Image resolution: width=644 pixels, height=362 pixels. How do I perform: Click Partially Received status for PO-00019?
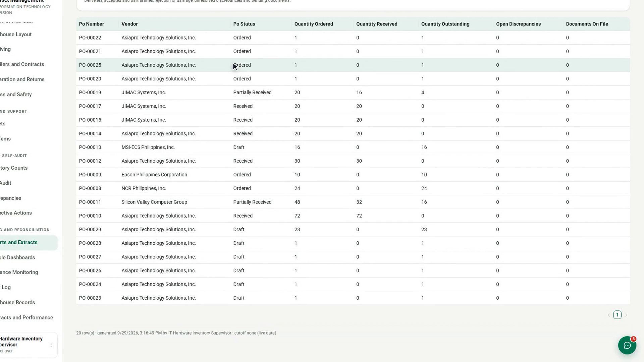coord(252,93)
